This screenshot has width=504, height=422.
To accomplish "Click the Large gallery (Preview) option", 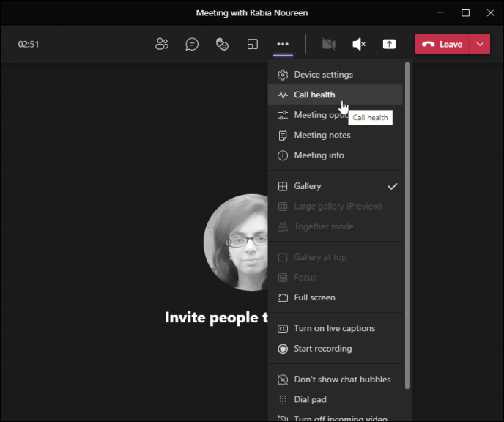I will 335,207.
